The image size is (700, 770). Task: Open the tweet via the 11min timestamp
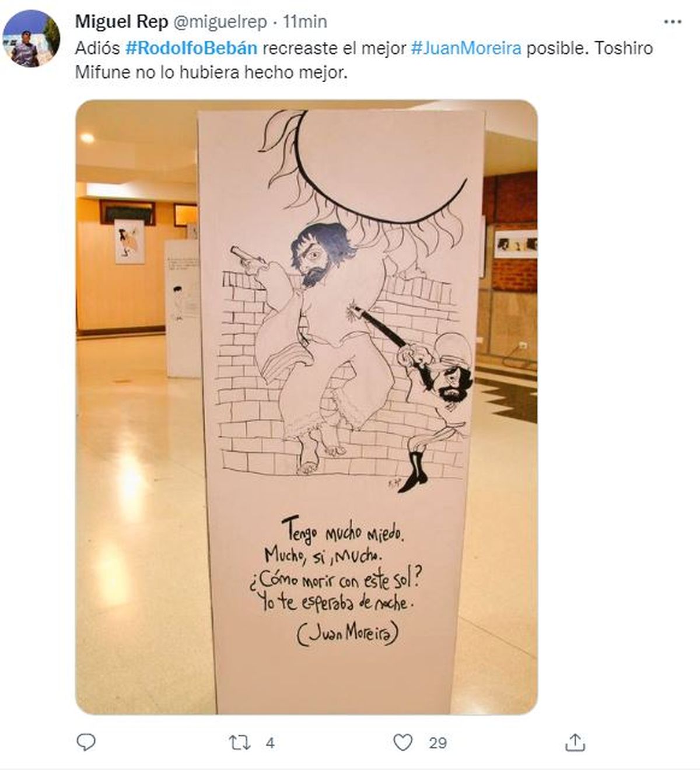click(305, 22)
